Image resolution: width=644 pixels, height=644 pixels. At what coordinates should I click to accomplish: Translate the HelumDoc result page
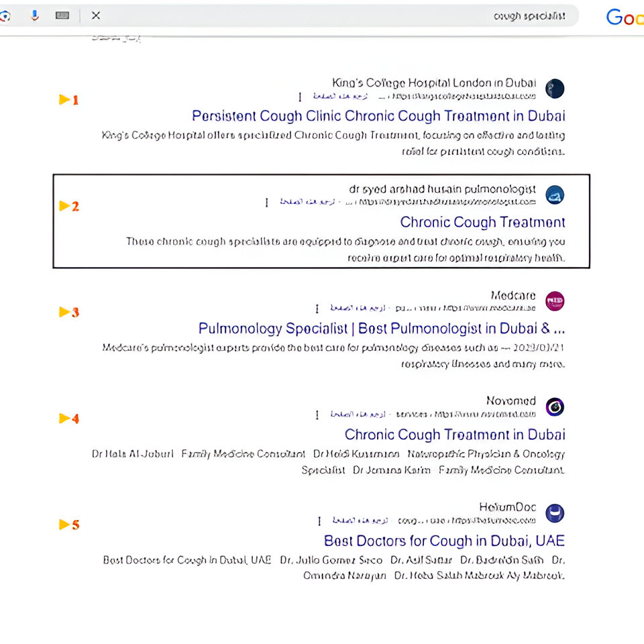pos(360,521)
